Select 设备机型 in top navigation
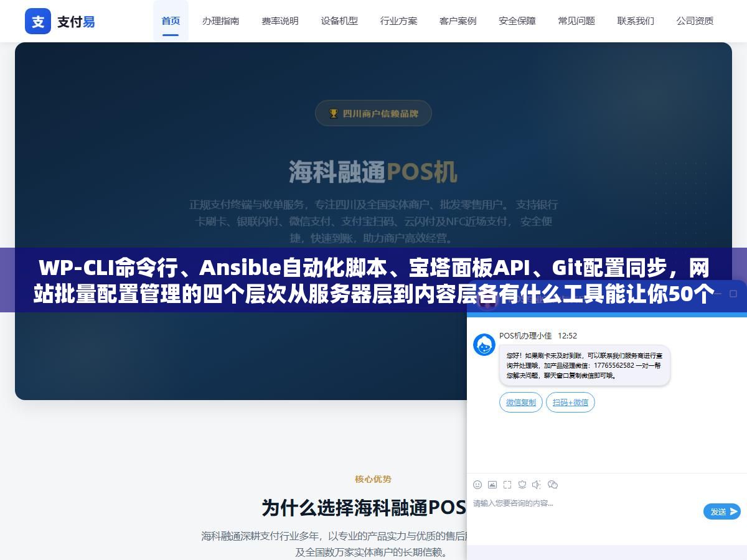The height and width of the screenshot is (560, 747). coord(339,21)
